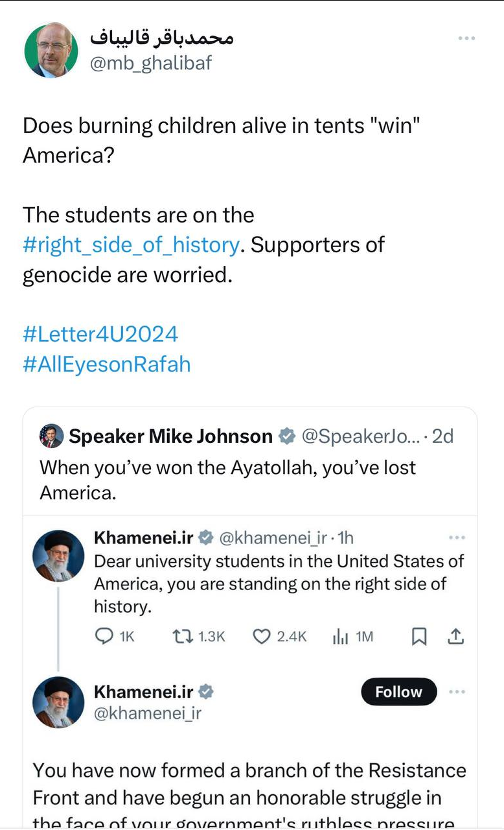Click the views chart icon showing 1M
Image resolution: width=504 pixels, height=830 pixels.
click(341, 637)
